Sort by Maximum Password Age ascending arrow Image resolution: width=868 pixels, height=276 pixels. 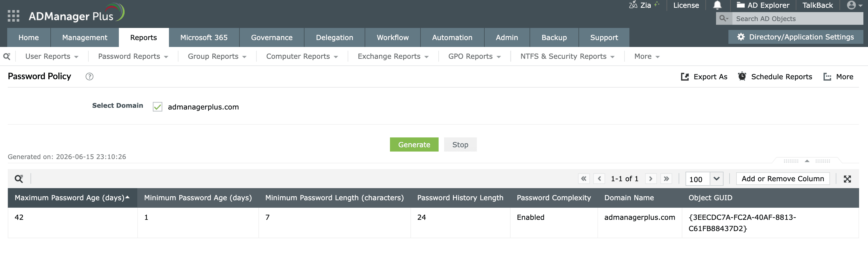click(127, 197)
